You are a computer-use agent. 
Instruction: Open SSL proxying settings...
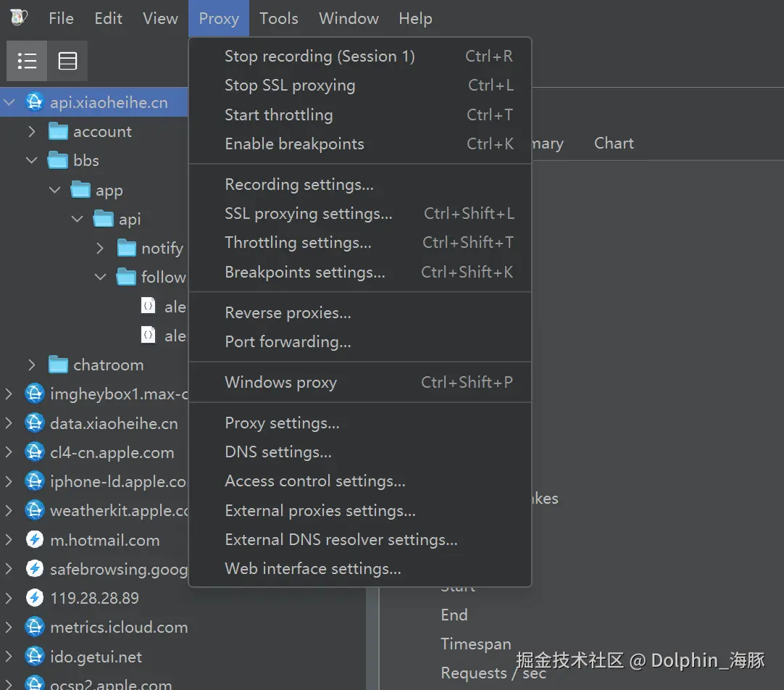(360, 214)
